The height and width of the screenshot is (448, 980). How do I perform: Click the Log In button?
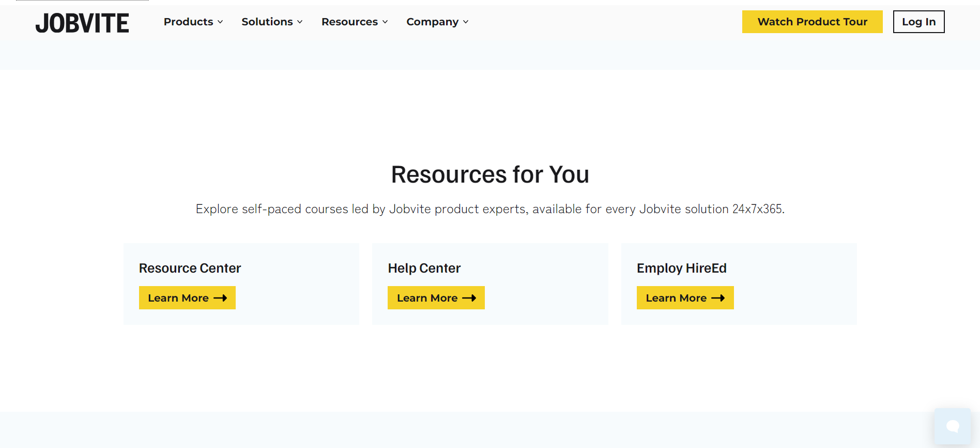point(918,22)
